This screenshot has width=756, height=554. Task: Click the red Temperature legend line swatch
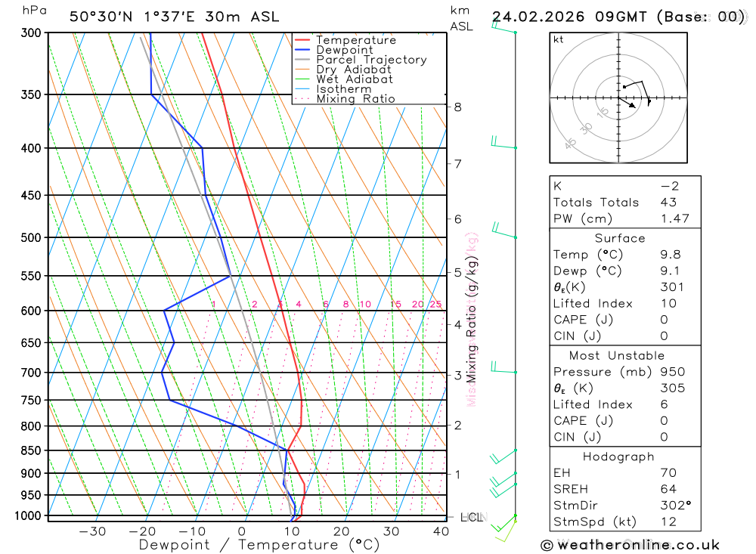[x=302, y=40]
